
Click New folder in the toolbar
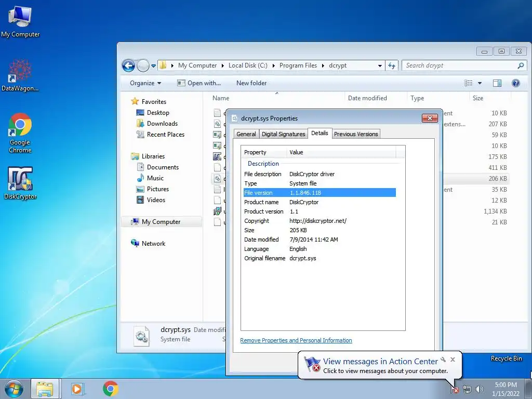[251, 83]
